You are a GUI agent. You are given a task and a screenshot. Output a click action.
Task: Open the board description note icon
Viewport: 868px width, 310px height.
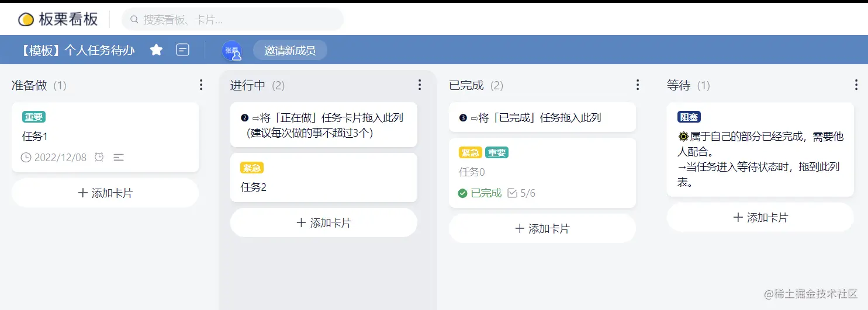pos(183,50)
